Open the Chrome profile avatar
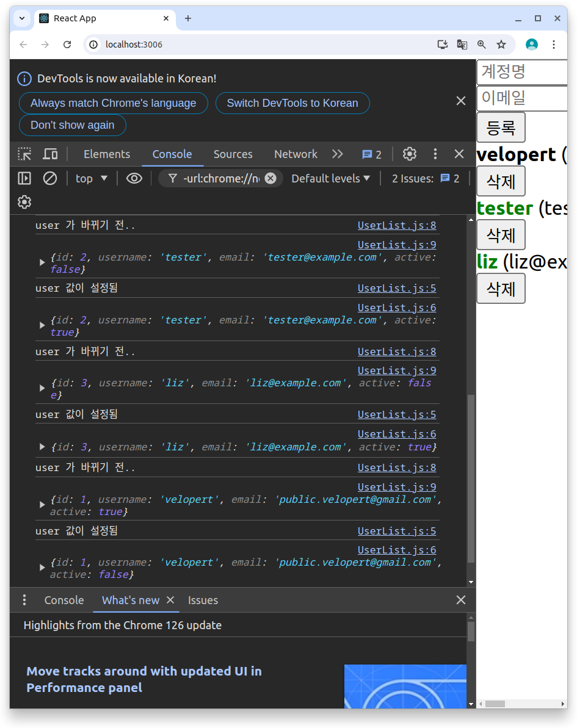This screenshot has height=728, width=577. [x=531, y=45]
